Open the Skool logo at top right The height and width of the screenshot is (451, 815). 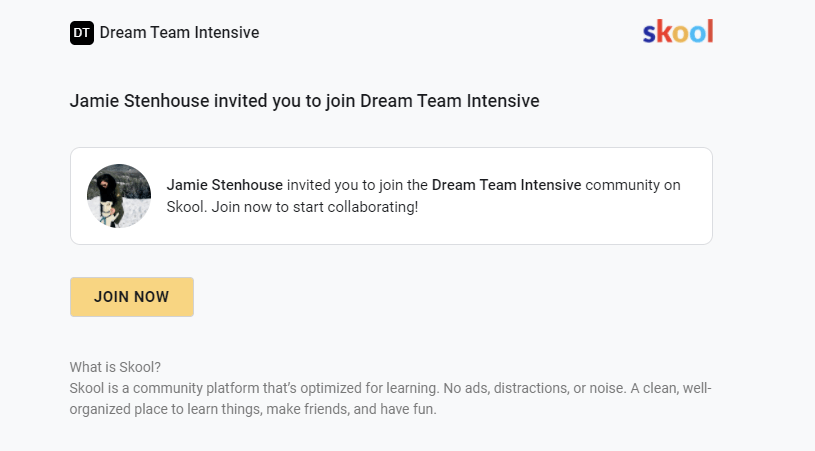point(678,32)
